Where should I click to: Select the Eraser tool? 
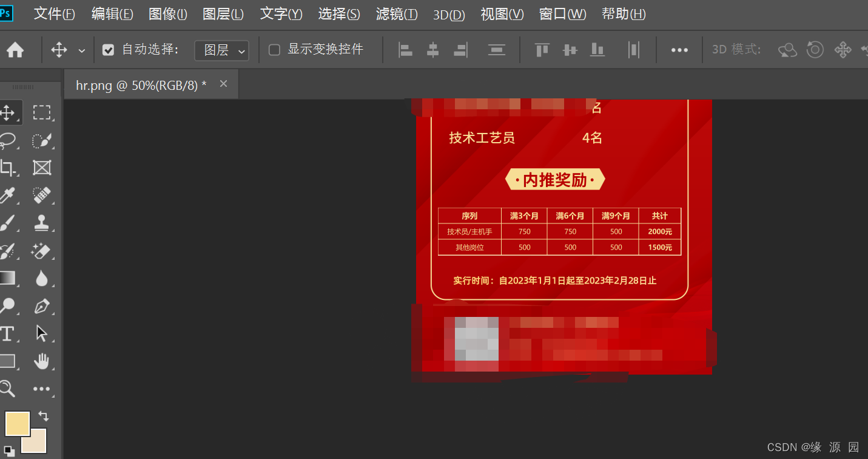[42, 251]
